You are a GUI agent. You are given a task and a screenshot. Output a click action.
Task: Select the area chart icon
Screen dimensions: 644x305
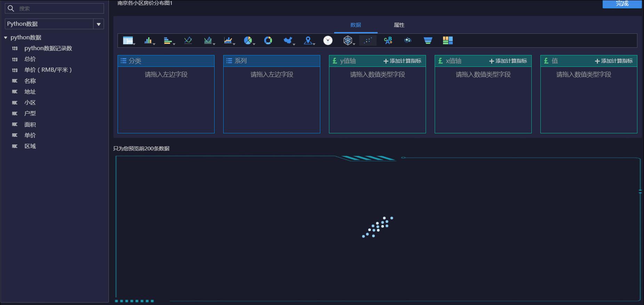[208, 40]
